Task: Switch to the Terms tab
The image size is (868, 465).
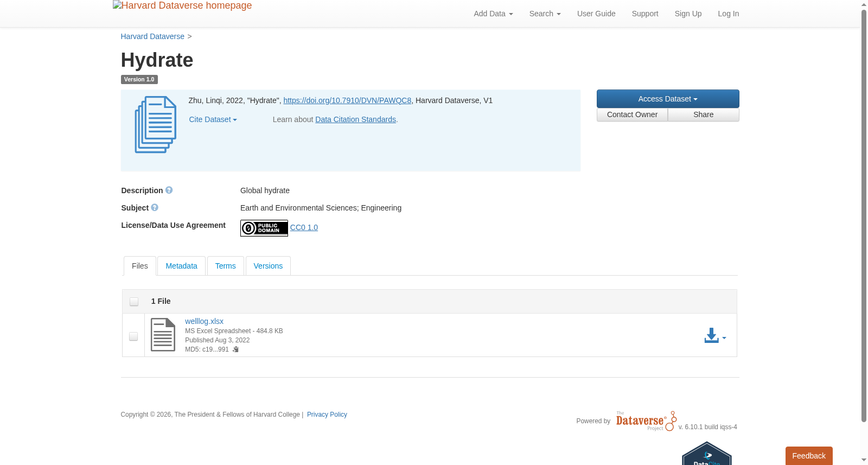Action: pos(225,266)
